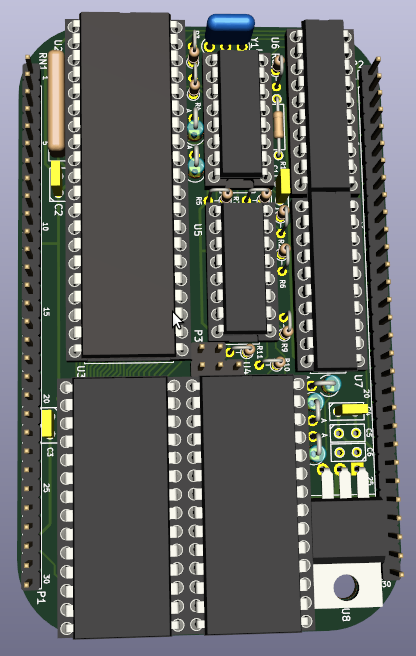Select the U5 chip body
416x656 pixels.
(x=245, y=268)
